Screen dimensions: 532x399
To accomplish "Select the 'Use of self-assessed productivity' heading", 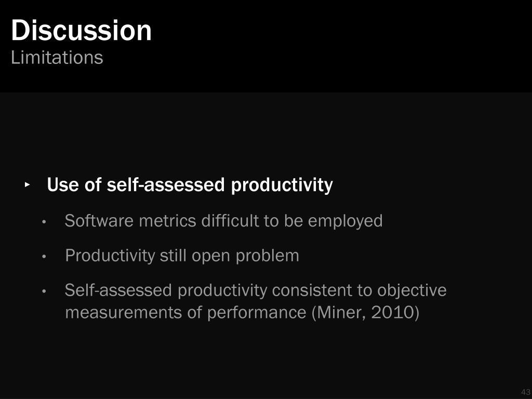I will click(190, 185).
